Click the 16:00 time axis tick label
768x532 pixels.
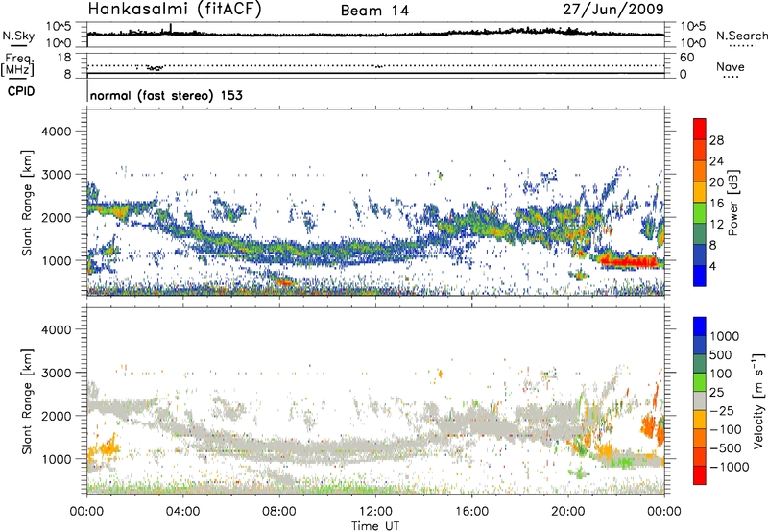471,512
